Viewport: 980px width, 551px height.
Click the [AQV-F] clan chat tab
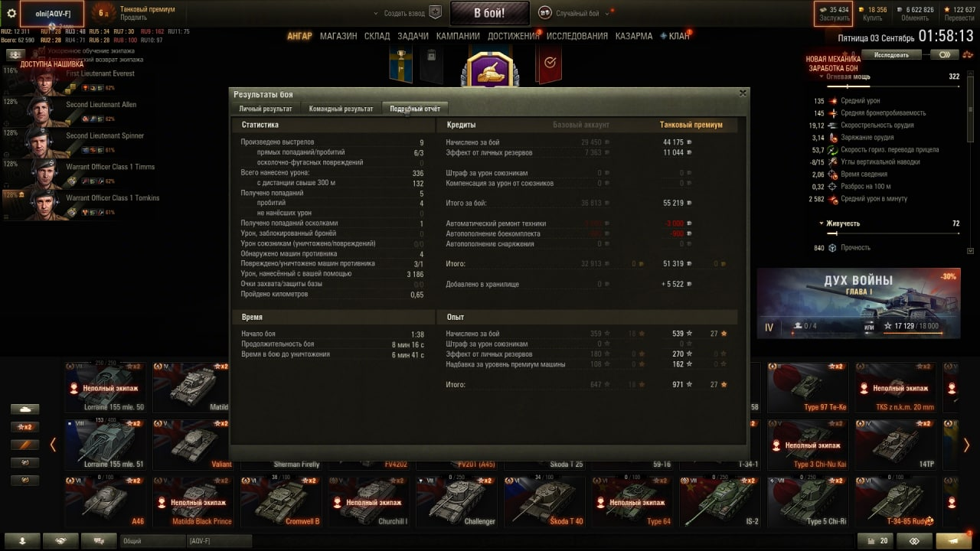coord(219,541)
